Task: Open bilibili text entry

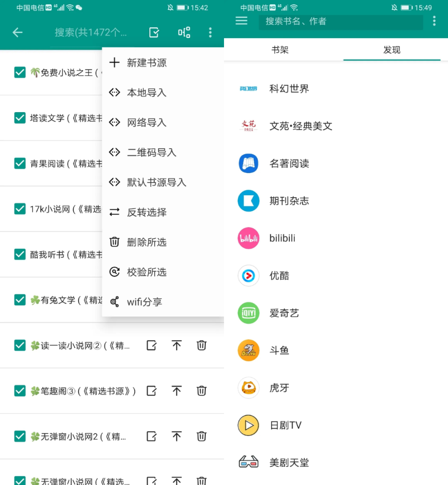Action: click(282, 238)
